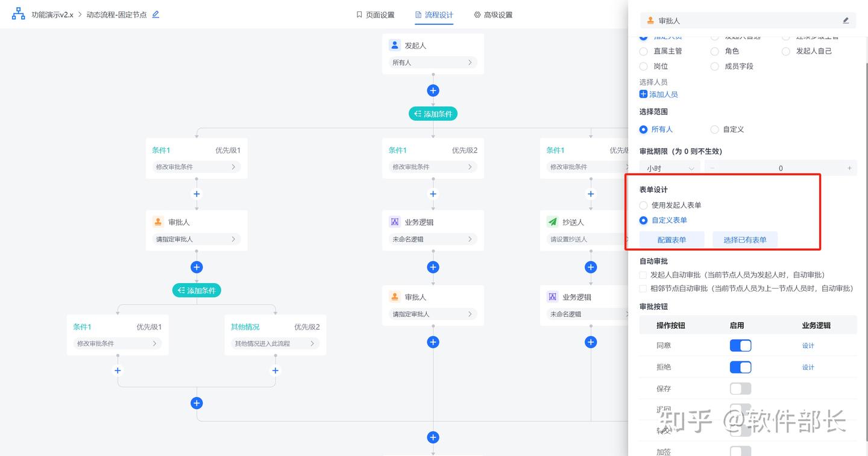Open the 高级设置 tab
This screenshot has height=456, width=868.
click(x=493, y=14)
